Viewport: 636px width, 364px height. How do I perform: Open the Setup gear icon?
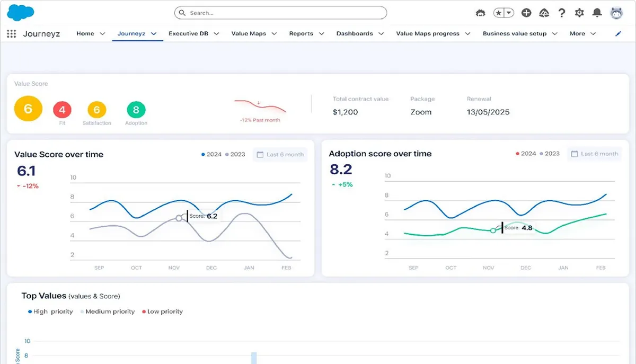(579, 13)
